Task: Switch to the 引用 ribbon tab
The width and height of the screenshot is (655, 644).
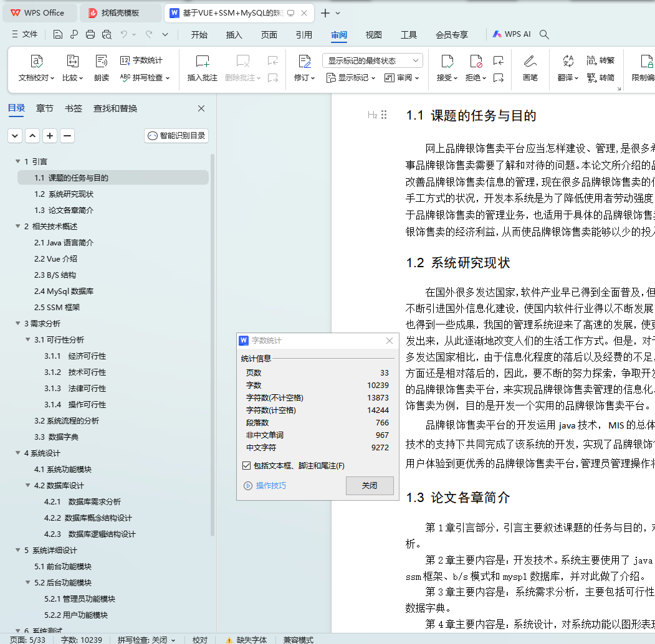Action: tap(304, 35)
